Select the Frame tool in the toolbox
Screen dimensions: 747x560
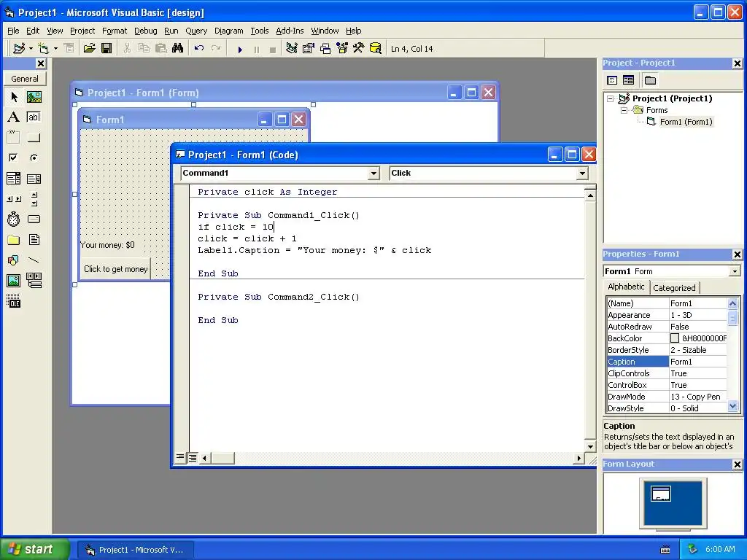(x=14, y=137)
